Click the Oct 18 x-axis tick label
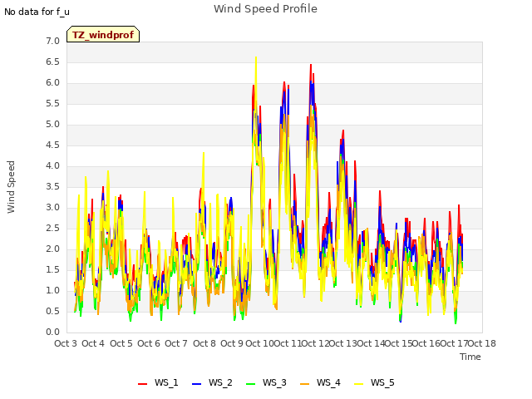 click(x=482, y=343)
